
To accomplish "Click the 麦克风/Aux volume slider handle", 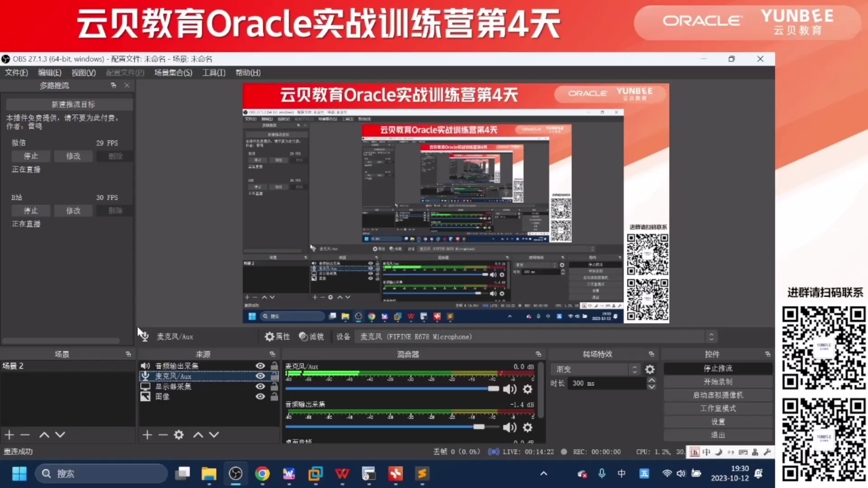I will [x=493, y=389].
